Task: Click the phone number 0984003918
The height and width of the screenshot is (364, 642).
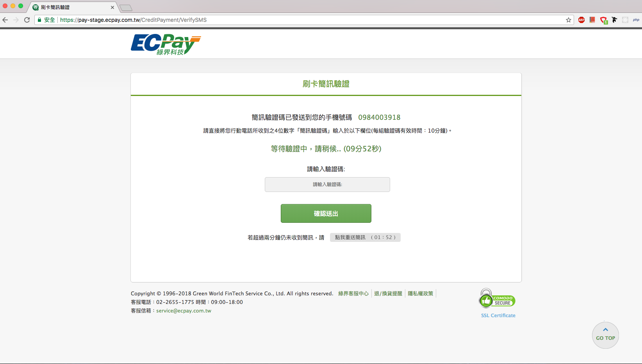Action: [x=379, y=117]
